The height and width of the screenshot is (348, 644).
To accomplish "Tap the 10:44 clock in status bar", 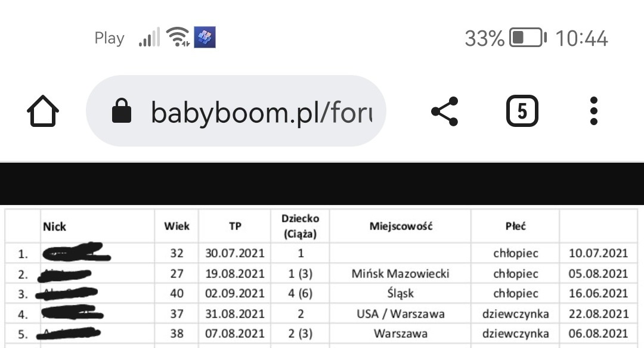I will pyautogui.click(x=581, y=39).
